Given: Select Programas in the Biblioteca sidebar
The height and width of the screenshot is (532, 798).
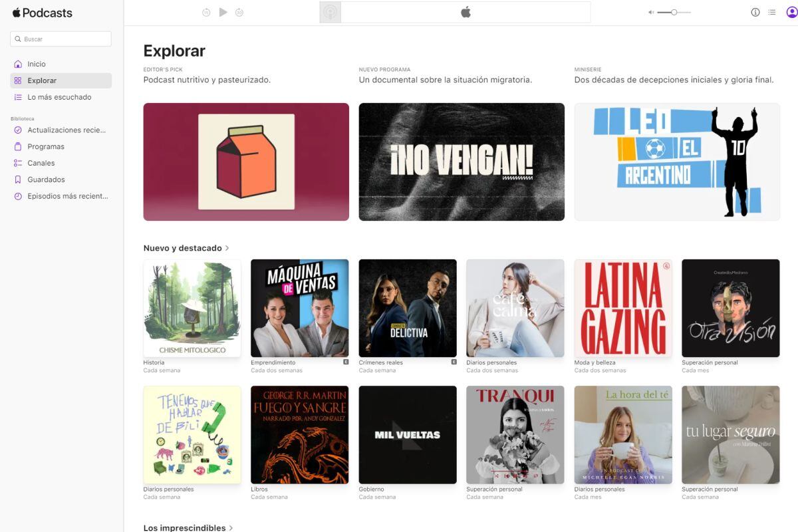Looking at the screenshot, I should (45, 146).
